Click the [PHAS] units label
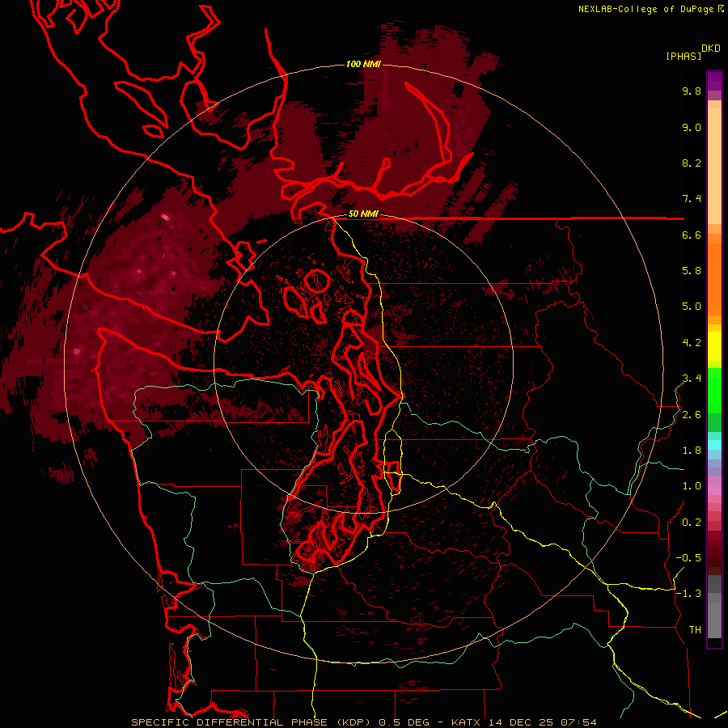The image size is (728, 728). point(684,56)
